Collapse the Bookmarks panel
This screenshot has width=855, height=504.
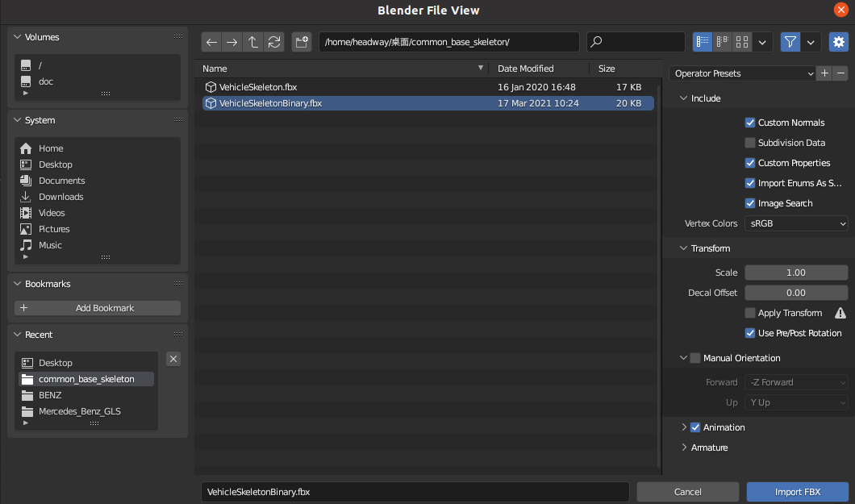(18, 284)
